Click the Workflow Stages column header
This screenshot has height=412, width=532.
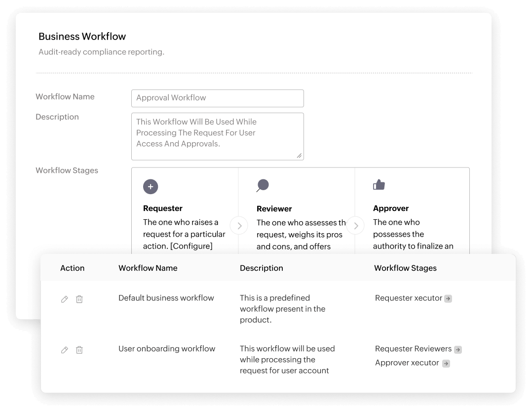[405, 268]
